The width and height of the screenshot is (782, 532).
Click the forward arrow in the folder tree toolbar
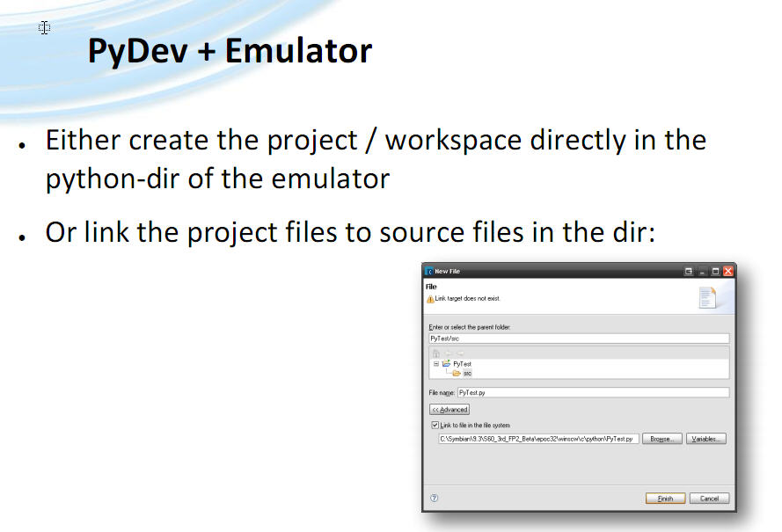point(460,353)
